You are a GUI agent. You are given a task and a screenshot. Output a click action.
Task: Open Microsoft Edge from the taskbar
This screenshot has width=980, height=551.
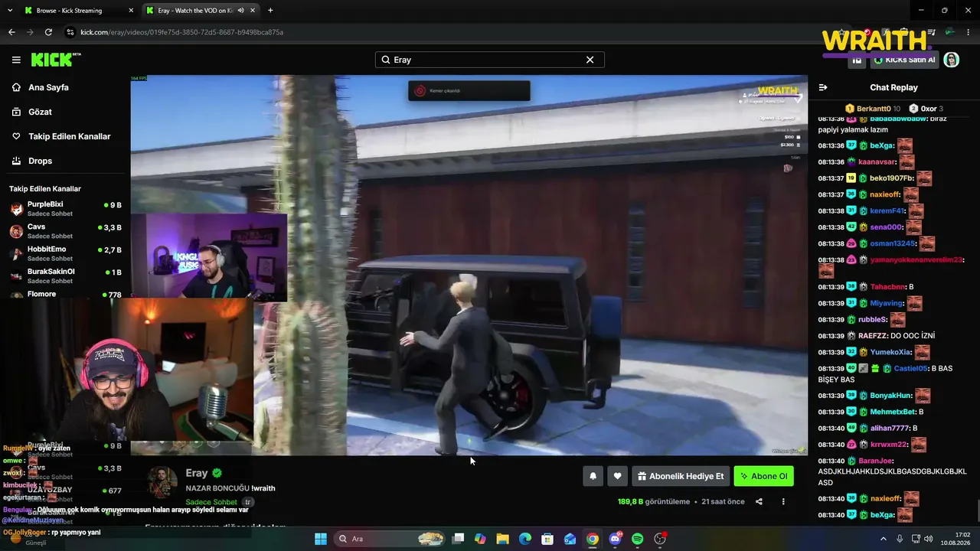pyautogui.click(x=525, y=539)
